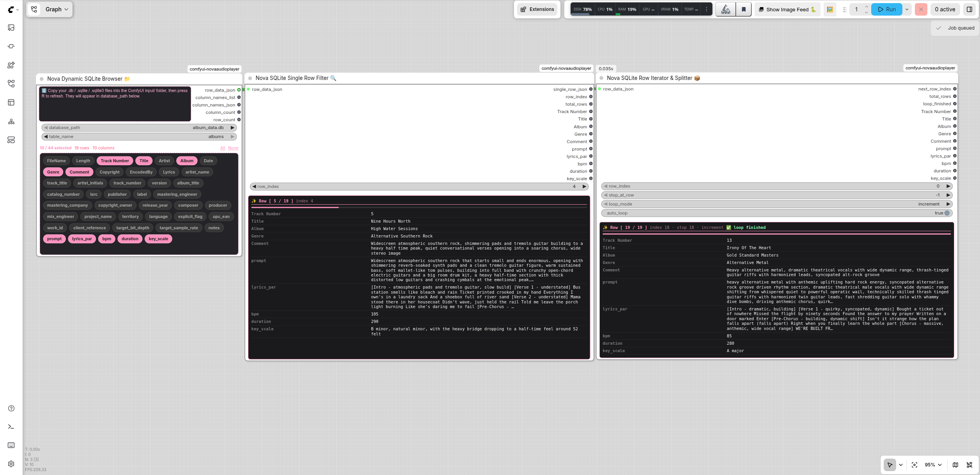Increment the batch count stepper up

tap(866, 7)
